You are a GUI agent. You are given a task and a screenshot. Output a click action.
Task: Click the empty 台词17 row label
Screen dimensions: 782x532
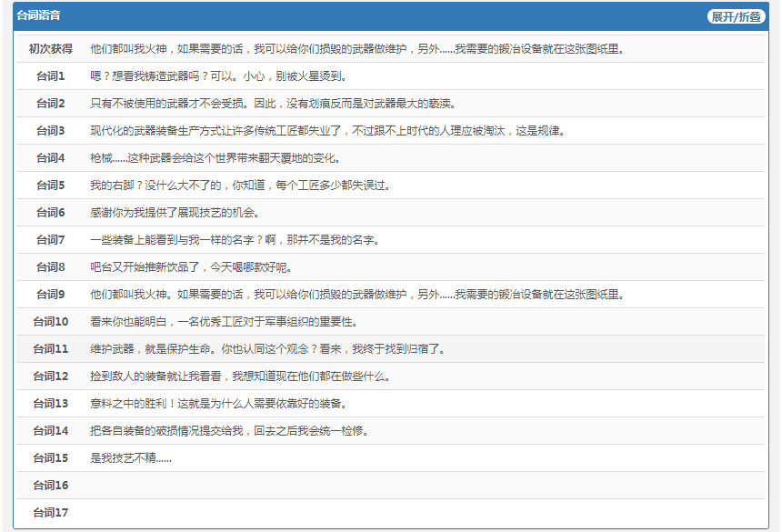click(50, 513)
